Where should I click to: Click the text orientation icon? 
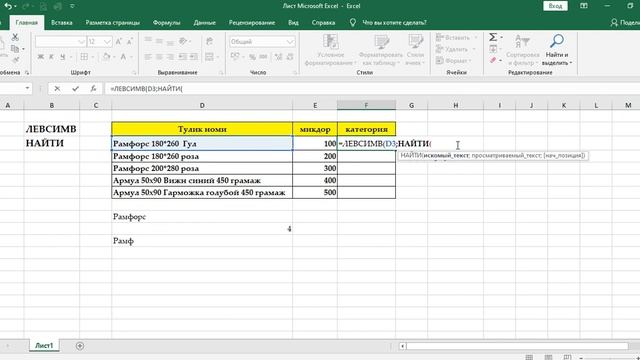click(x=183, y=41)
